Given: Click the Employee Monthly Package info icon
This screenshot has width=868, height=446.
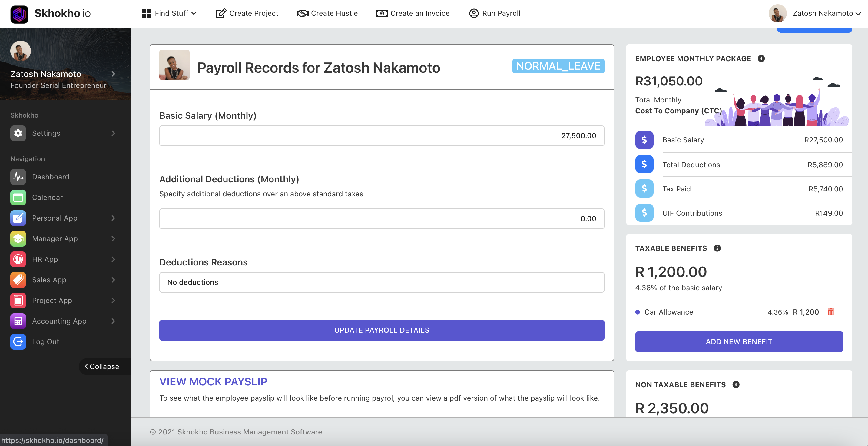Looking at the screenshot, I should 761,59.
